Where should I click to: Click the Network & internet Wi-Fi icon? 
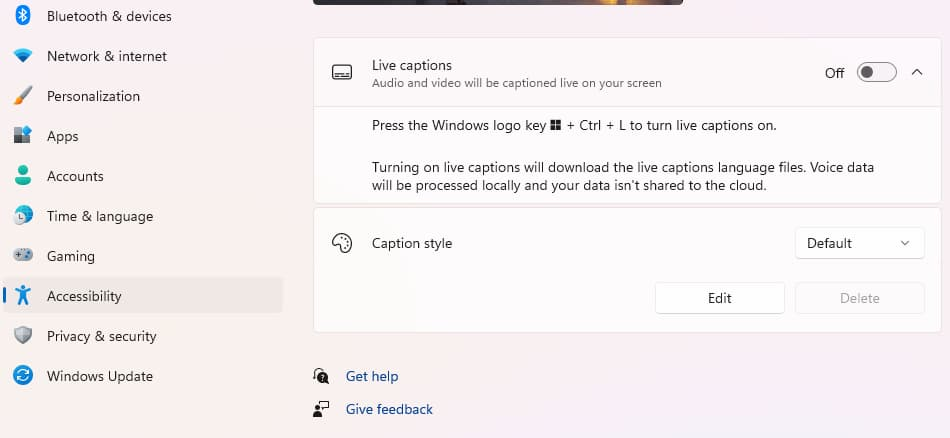point(23,56)
